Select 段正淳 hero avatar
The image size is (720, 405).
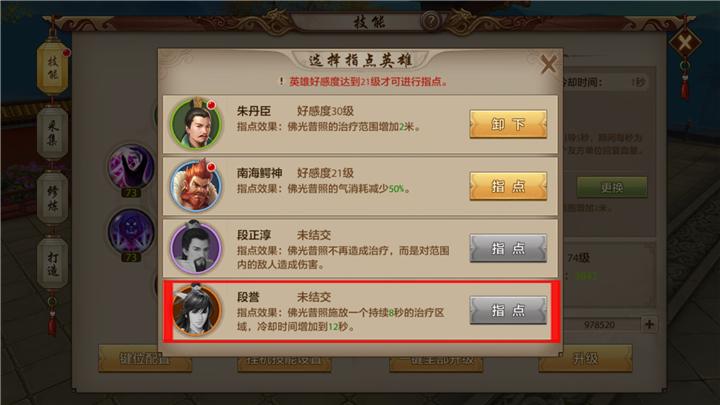tap(196, 248)
